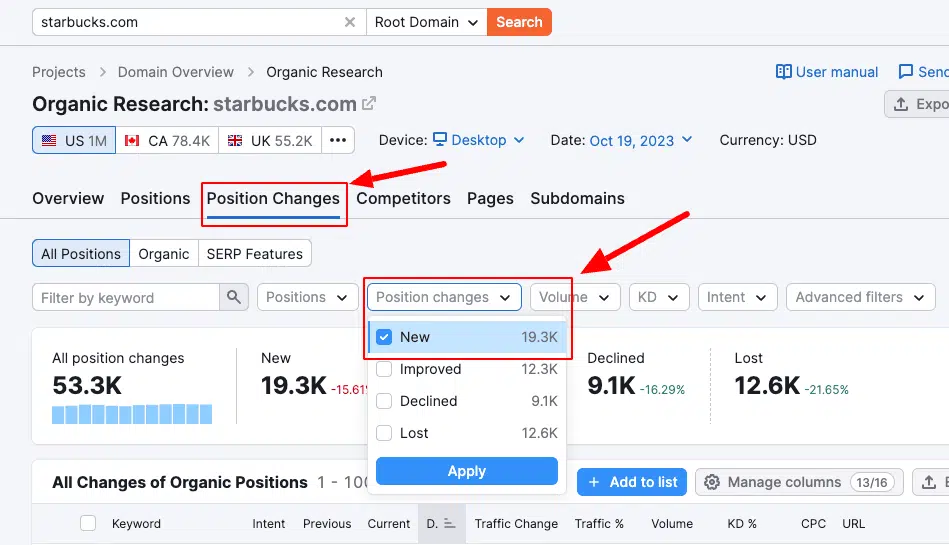Select all rows via Keyword header checkbox
Viewport: 949px width, 545px height.
pyautogui.click(x=88, y=523)
